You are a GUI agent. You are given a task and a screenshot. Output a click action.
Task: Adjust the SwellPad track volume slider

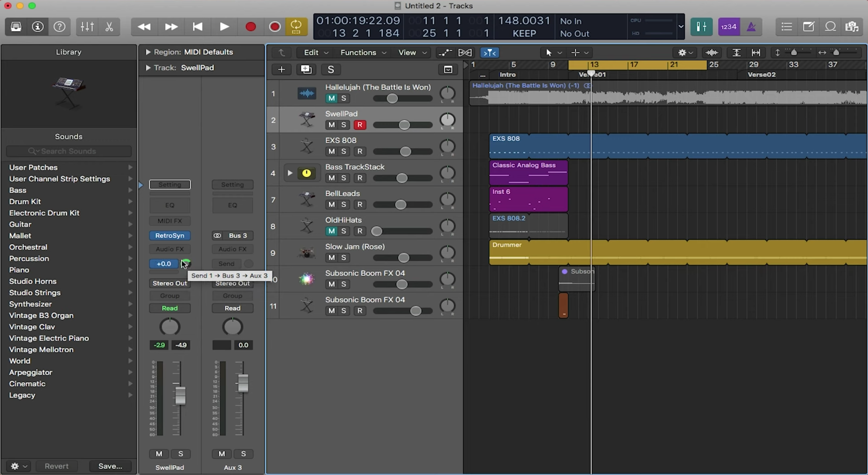[x=404, y=125]
